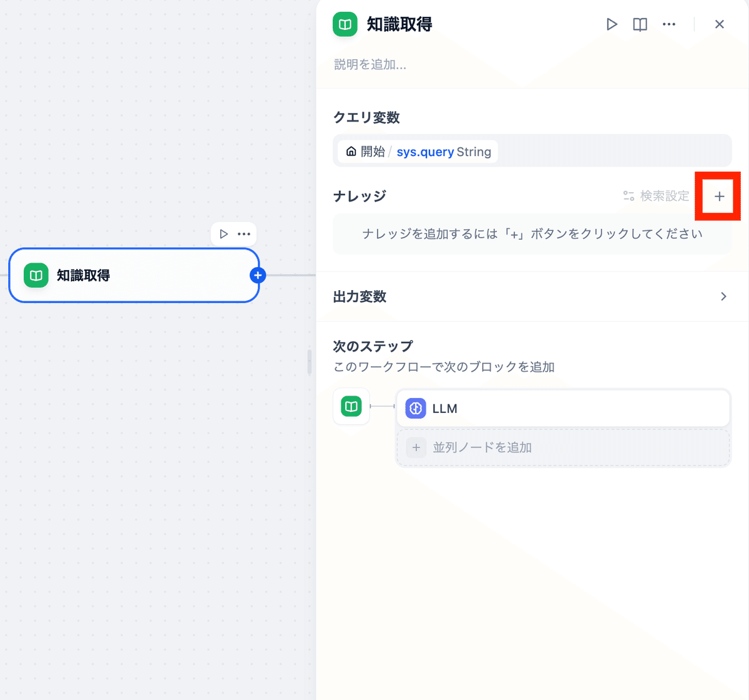Click the 知識取得 panel title text
The height and width of the screenshot is (700, 749).
click(399, 24)
